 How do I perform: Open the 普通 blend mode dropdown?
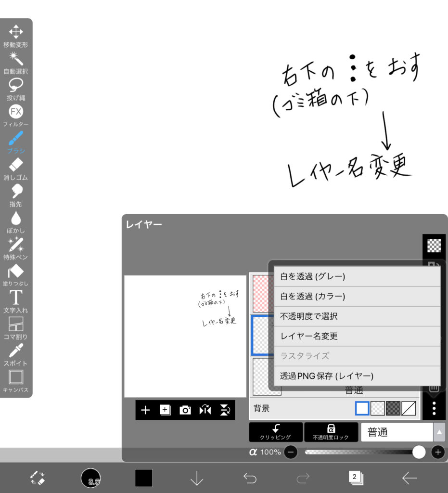pos(397,432)
